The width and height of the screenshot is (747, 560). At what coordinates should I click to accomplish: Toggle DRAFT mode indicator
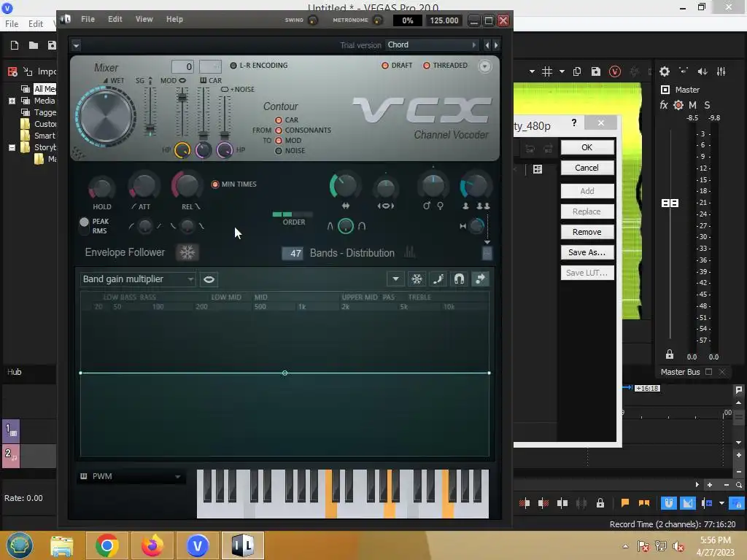(397, 66)
